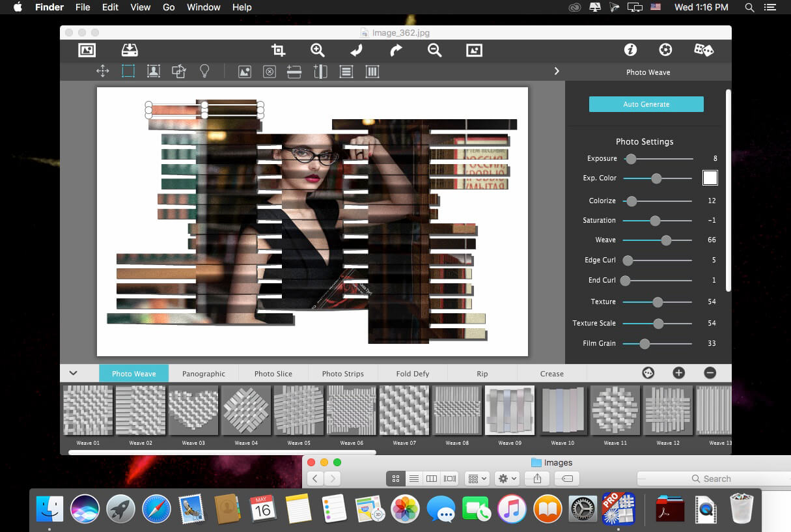Click the zoom out magnifier icon

coord(434,50)
